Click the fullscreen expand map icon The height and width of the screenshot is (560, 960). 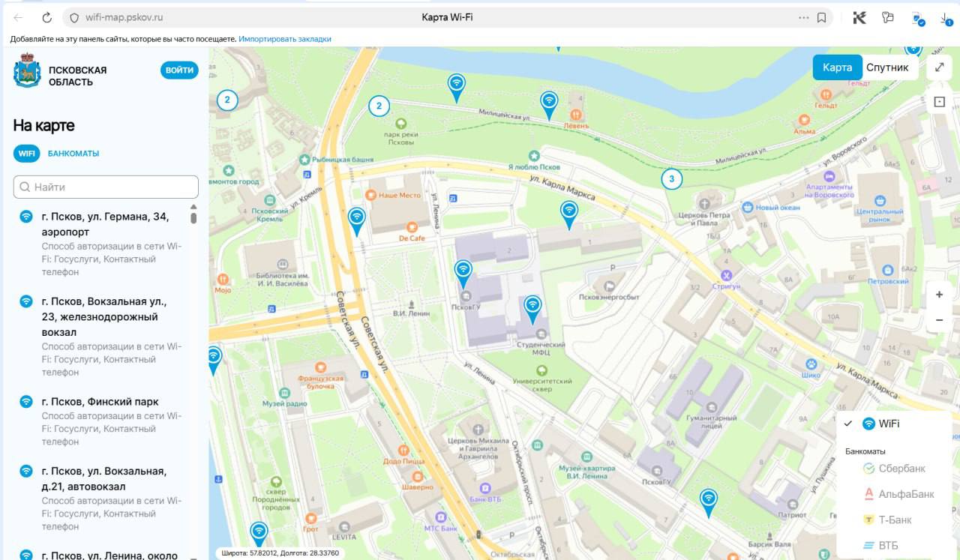pos(939,67)
